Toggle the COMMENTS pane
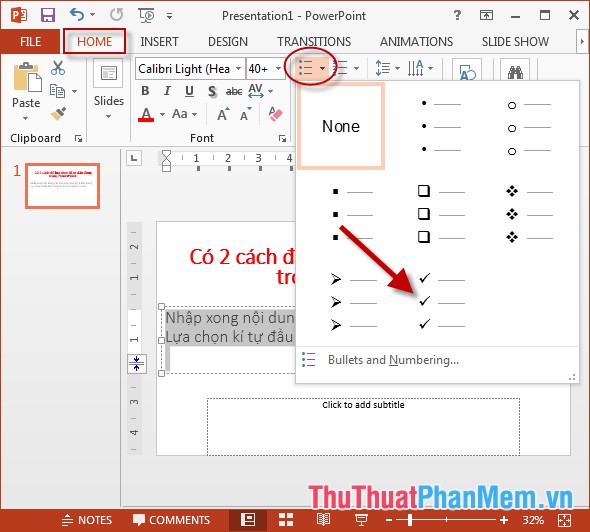Viewport: 590px width, 532px height. tap(172, 520)
